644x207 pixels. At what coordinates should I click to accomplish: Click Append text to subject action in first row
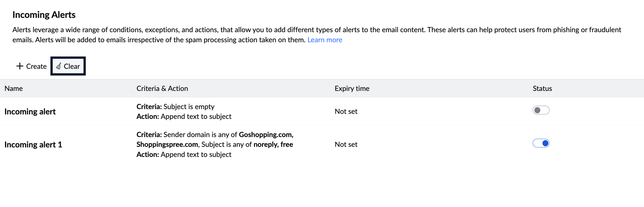[x=196, y=116]
